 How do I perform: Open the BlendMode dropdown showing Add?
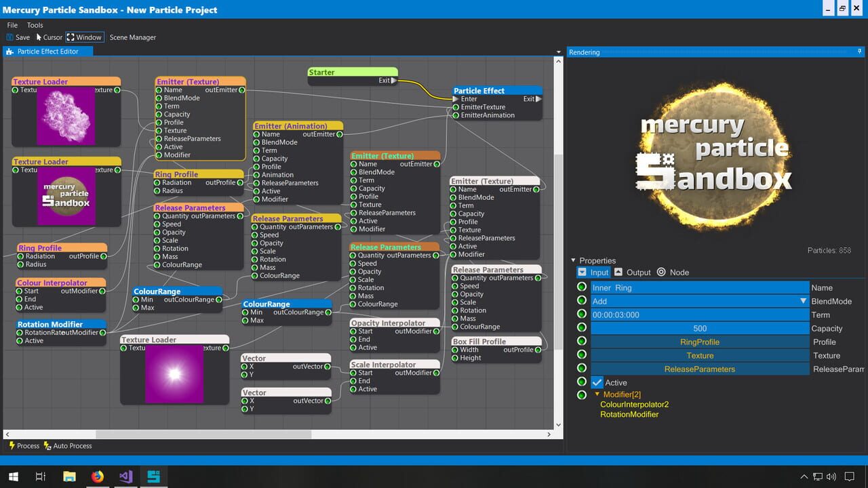tap(803, 301)
